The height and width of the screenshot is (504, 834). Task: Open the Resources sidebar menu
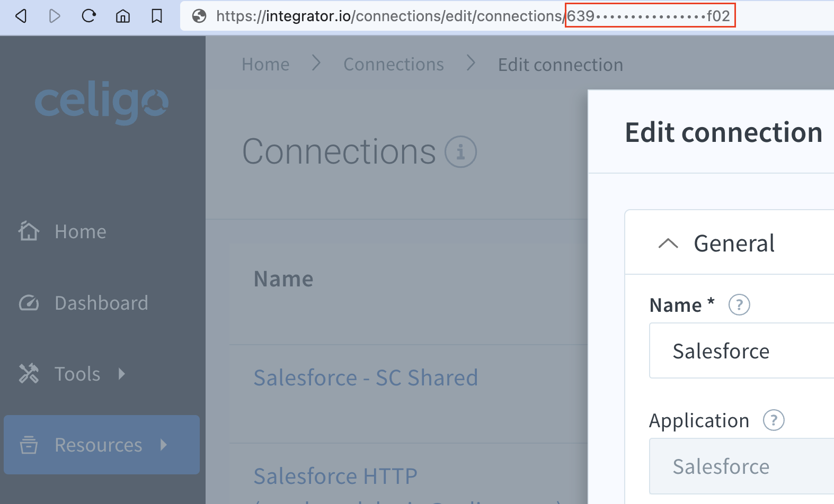[102, 445]
